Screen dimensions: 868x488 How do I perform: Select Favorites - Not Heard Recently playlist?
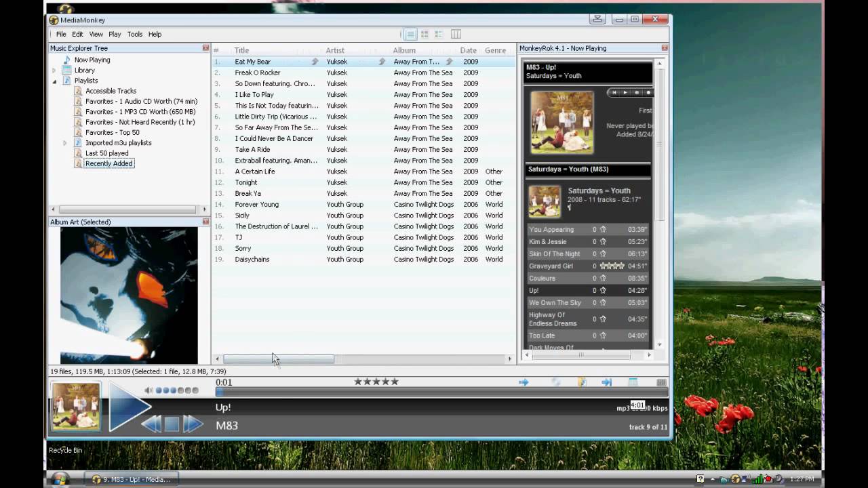tap(140, 122)
